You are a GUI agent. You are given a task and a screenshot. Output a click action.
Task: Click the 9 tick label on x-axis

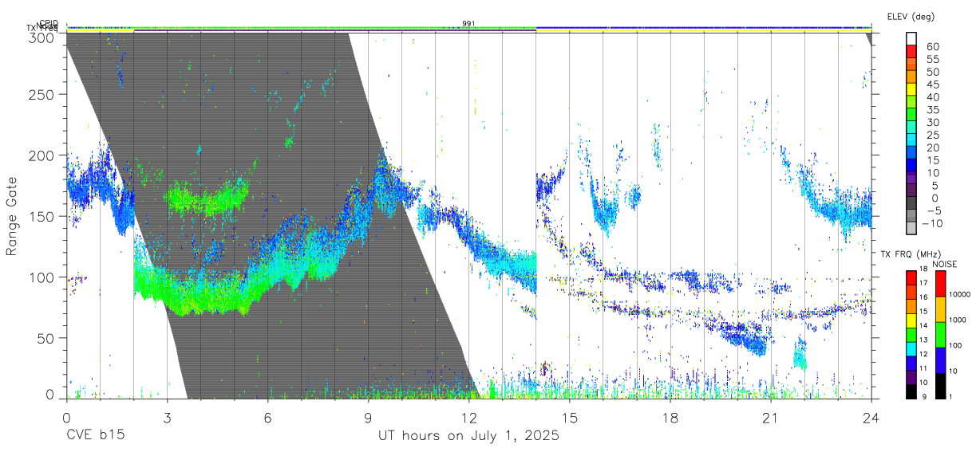point(368,418)
